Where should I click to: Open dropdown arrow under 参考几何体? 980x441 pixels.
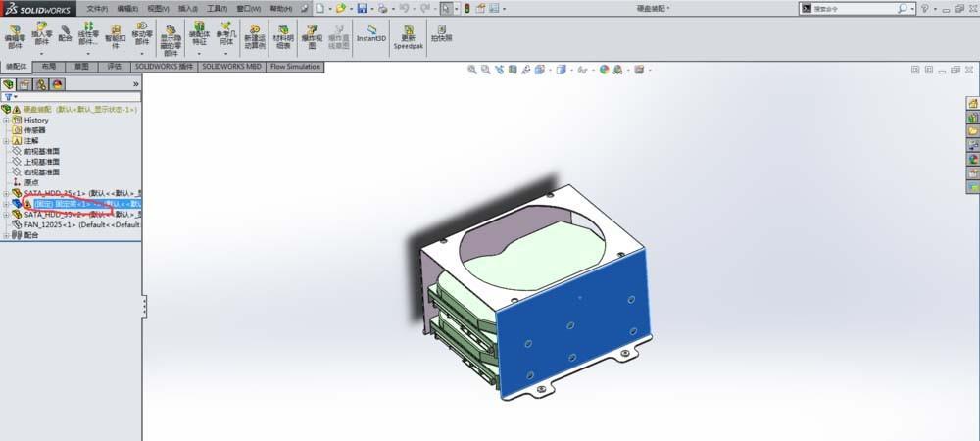225,54
